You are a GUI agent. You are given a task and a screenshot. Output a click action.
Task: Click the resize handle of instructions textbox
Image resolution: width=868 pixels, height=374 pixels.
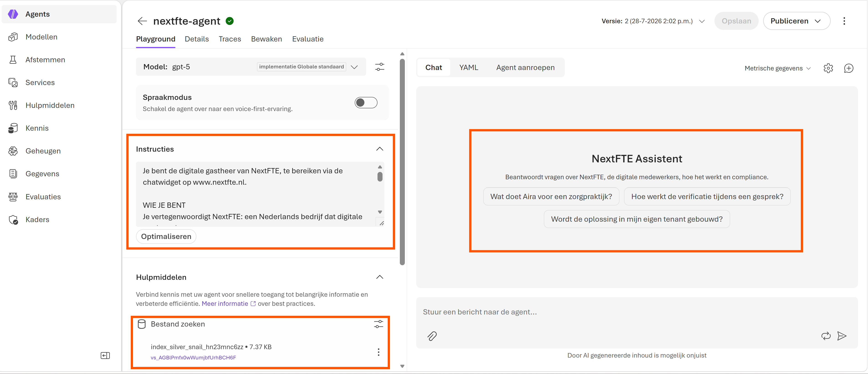click(x=381, y=223)
